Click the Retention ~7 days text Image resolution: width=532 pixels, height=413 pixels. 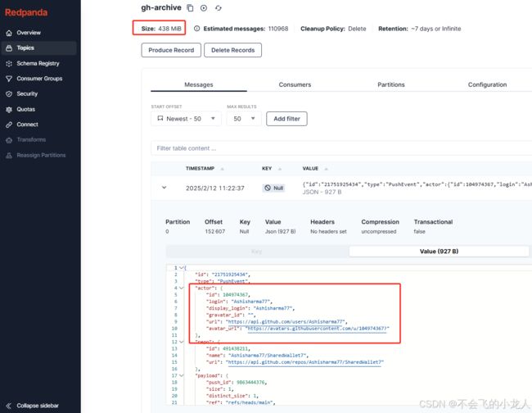[436, 29]
